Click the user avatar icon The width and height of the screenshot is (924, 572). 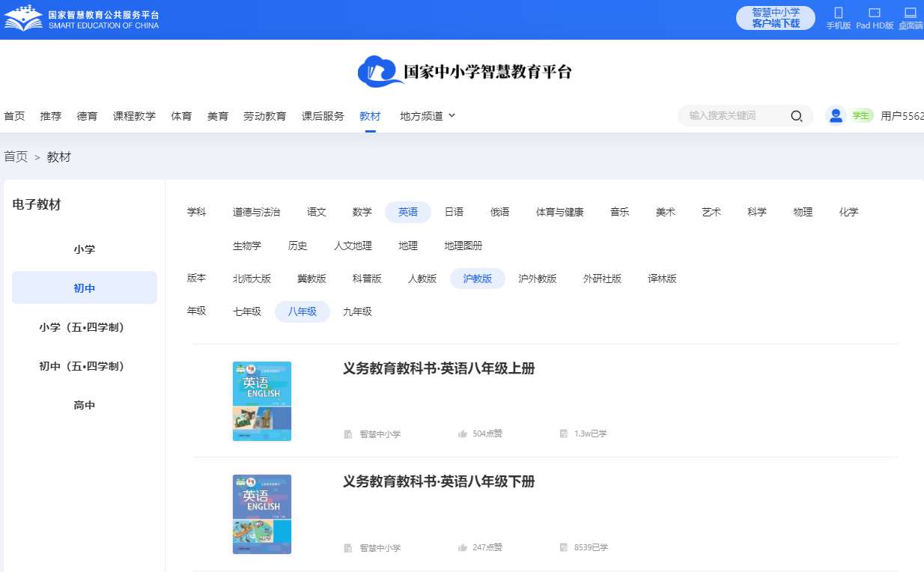(836, 115)
